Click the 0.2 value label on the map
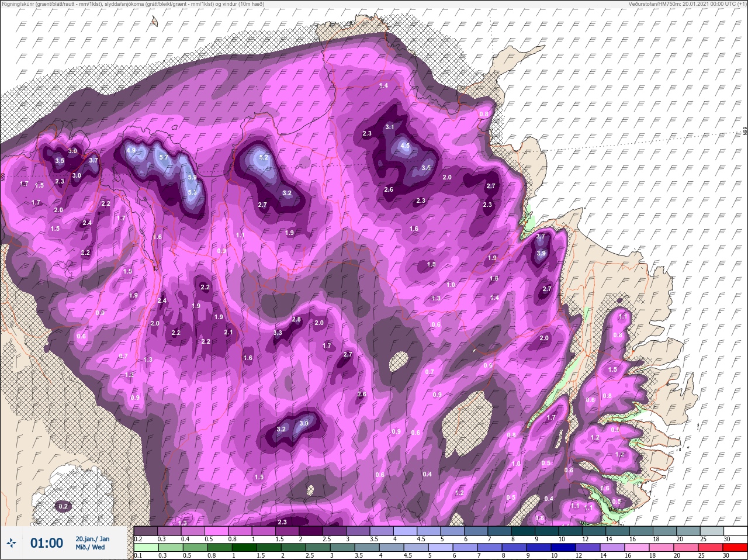This screenshot has height=560, width=748. (x=63, y=506)
